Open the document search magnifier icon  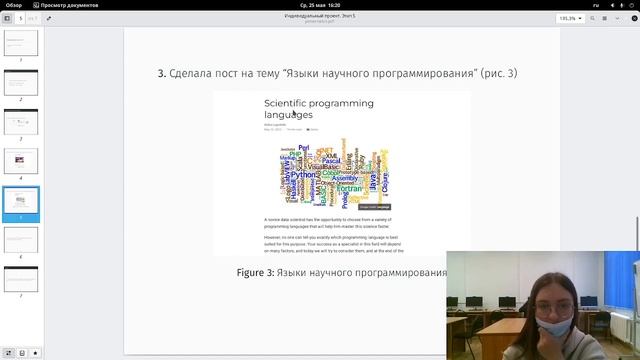point(593,18)
